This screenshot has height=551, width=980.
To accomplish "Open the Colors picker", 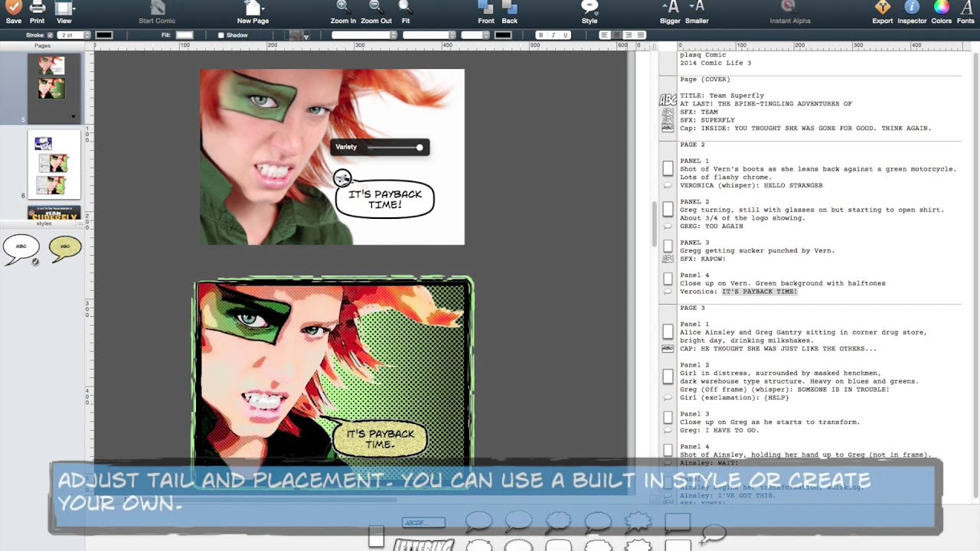I will (x=941, y=8).
